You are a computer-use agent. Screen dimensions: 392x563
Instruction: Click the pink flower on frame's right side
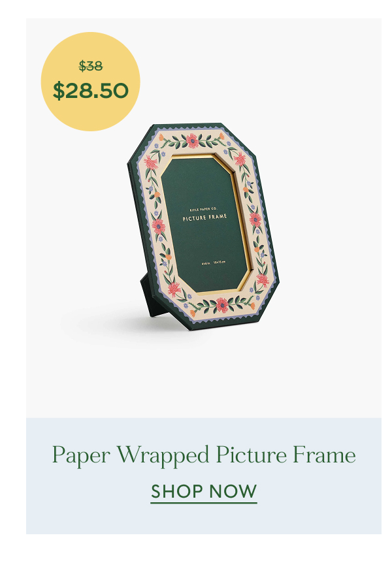(x=255, y=219)
